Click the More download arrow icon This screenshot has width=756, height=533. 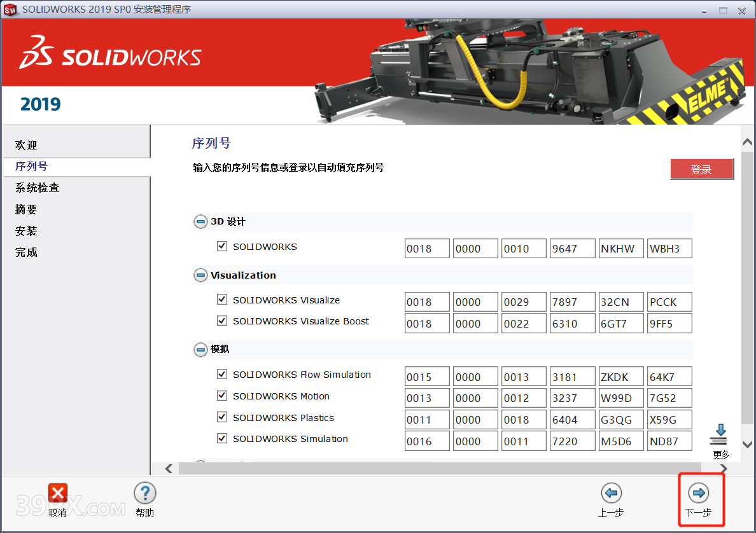coord(720,436)
